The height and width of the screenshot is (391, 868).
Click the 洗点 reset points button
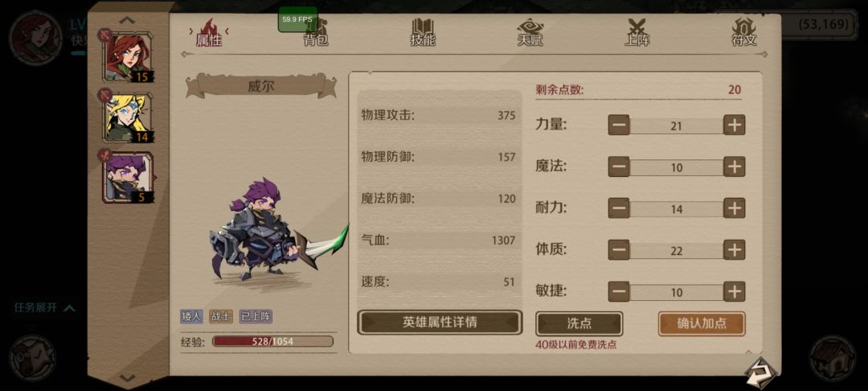coord(579,323)
